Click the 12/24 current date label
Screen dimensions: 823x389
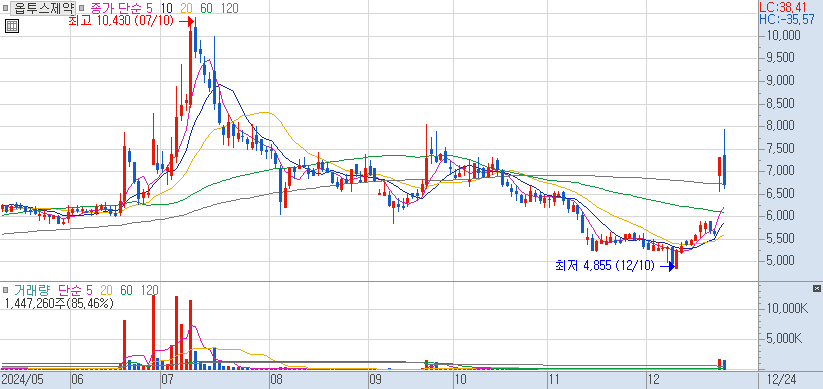click(x=781, y=379)
